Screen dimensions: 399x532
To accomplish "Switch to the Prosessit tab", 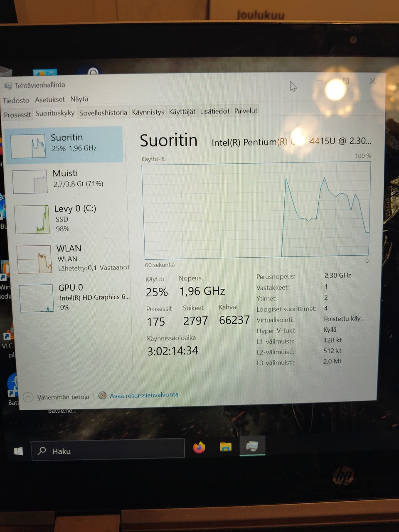I will click(17, 115).
